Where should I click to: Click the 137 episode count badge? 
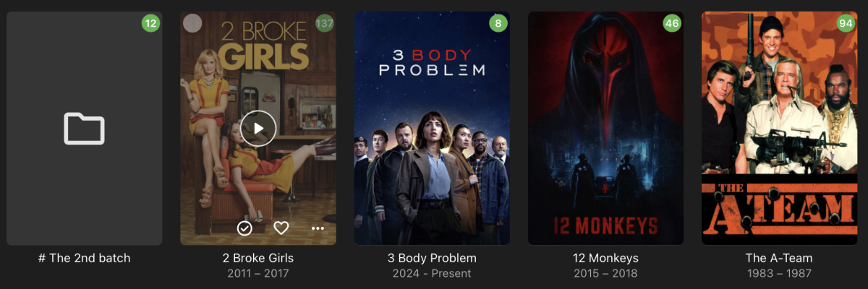point(324,23)
